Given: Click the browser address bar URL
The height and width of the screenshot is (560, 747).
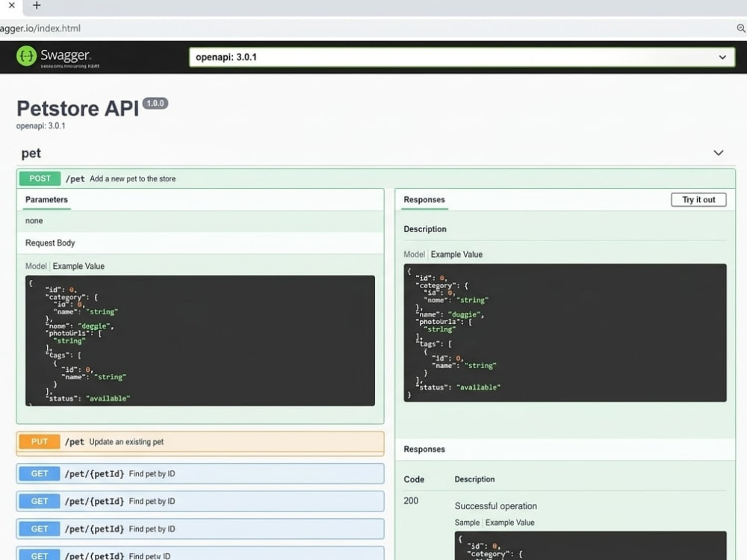Looking at the screenshot, I should [x=40, y=28].
